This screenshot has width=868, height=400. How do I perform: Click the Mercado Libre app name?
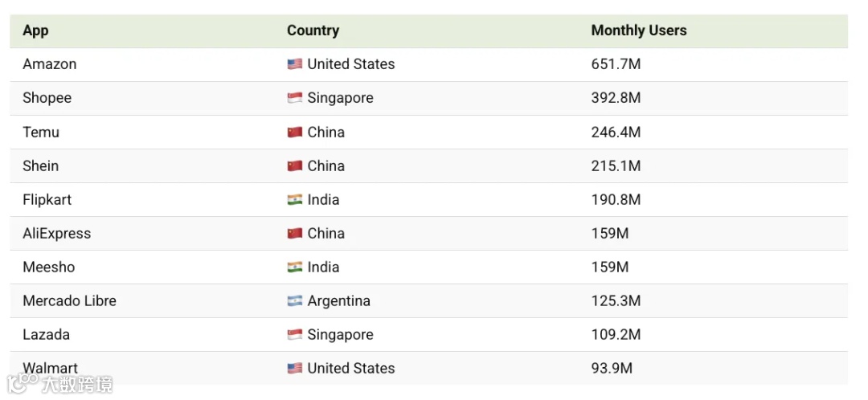[69, 301]
